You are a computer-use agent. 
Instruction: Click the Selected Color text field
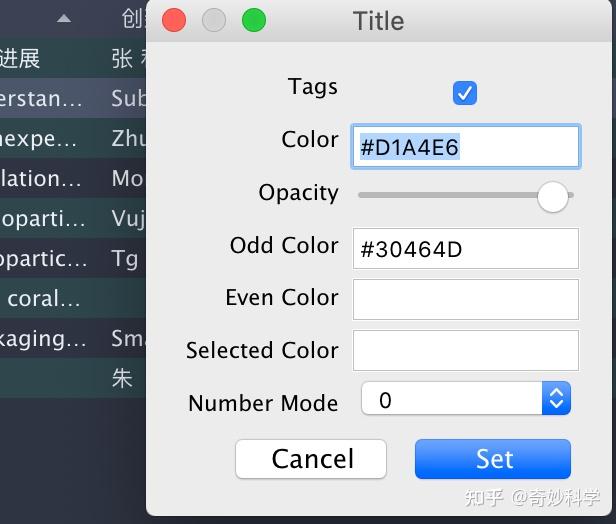coord(465,350)
